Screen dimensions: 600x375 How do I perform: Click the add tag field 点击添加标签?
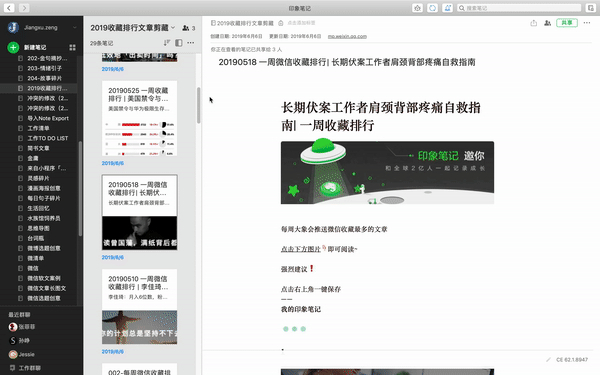coord(301,23)
